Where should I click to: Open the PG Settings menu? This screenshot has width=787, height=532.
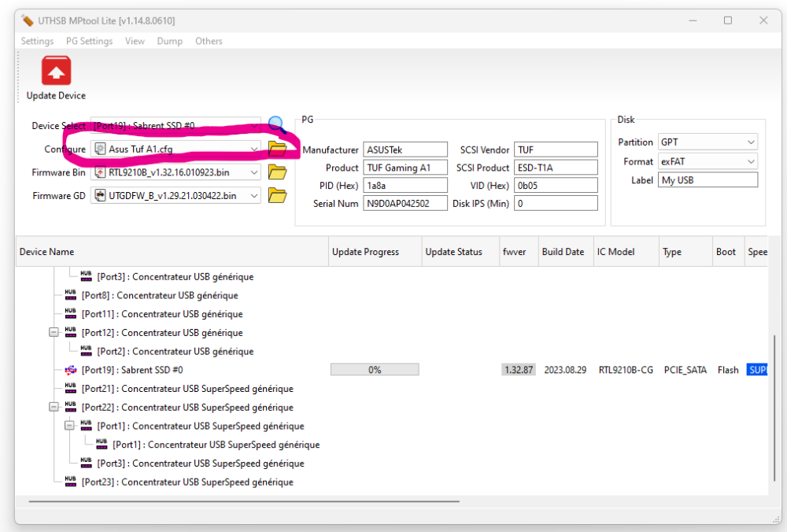tap(89, 41)
